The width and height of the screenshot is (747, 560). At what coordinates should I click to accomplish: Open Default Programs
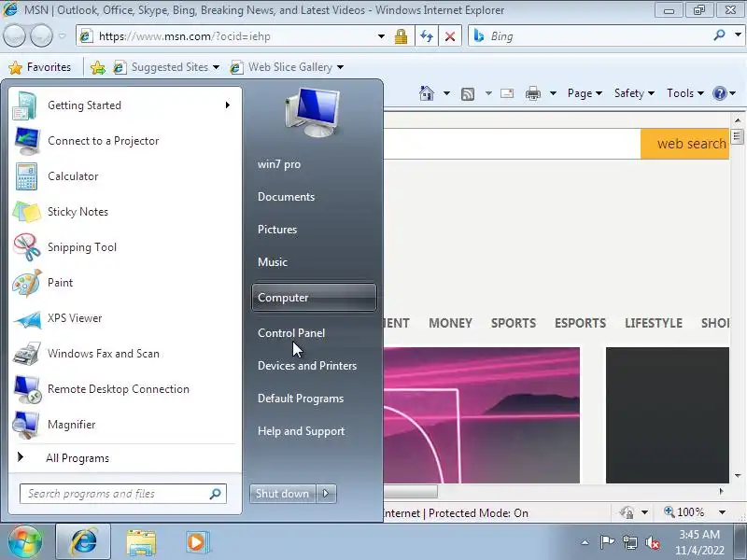314,399
